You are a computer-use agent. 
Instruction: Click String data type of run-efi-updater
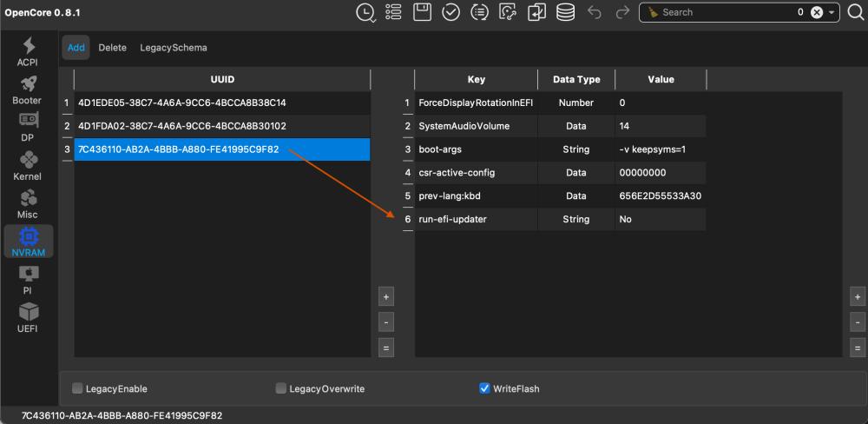click(x=575, y=220)
